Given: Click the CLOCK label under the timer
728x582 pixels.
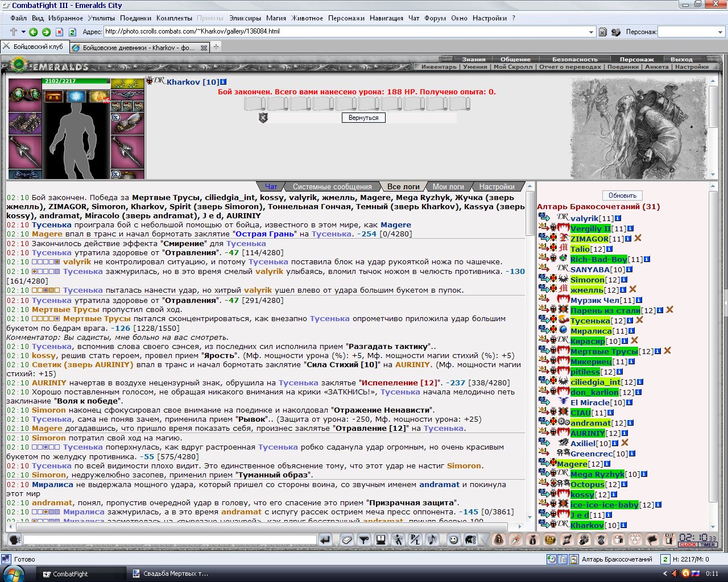Looking at the screenshot, I should click(688, 544).
